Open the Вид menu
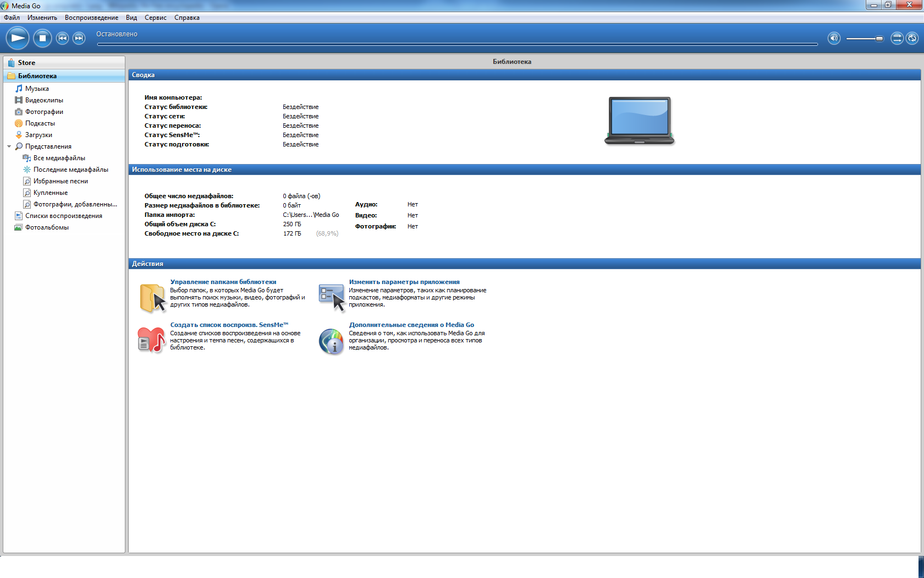 point(131,18)
